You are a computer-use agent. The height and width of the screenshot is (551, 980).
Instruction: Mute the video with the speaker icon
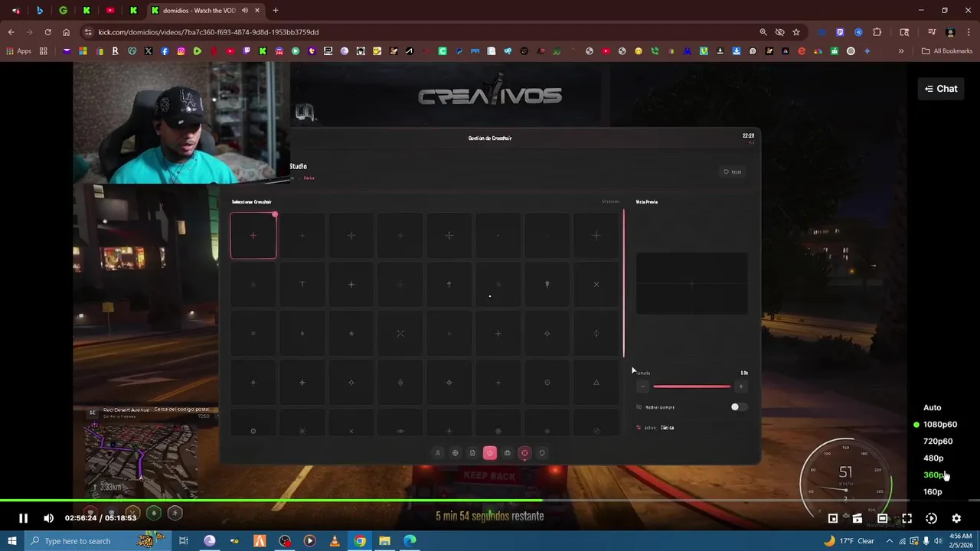[x=49, y=518]
